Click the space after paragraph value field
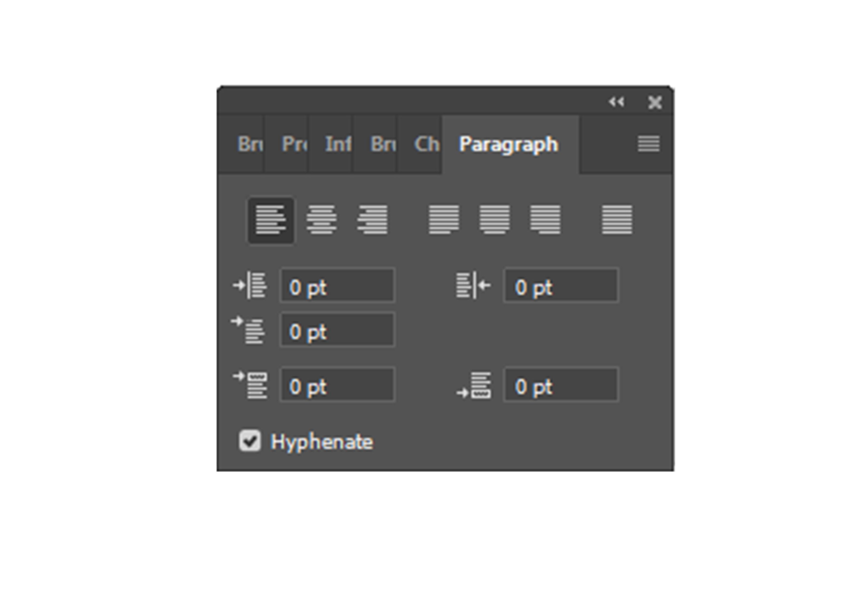 coord(561,385)
